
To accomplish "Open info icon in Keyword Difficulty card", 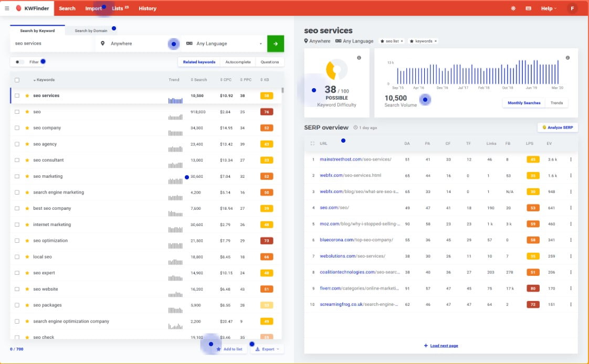I will [x=359, y=58].
